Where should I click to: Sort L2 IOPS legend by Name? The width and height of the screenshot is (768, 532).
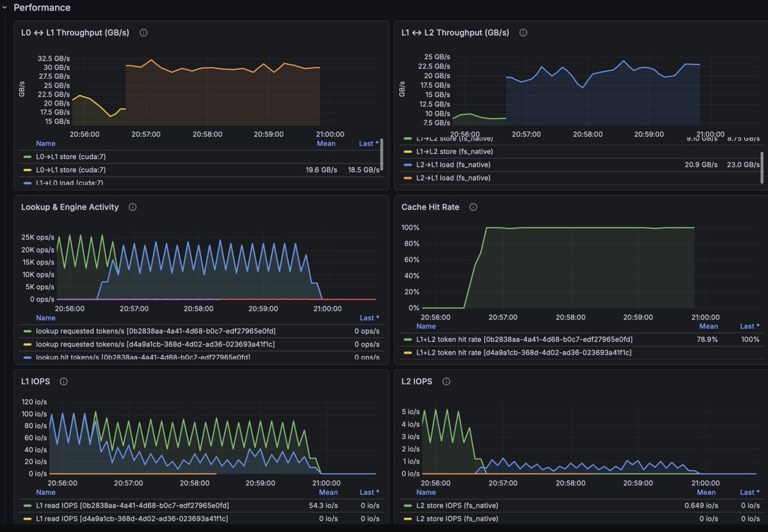[x=426, y=492]
